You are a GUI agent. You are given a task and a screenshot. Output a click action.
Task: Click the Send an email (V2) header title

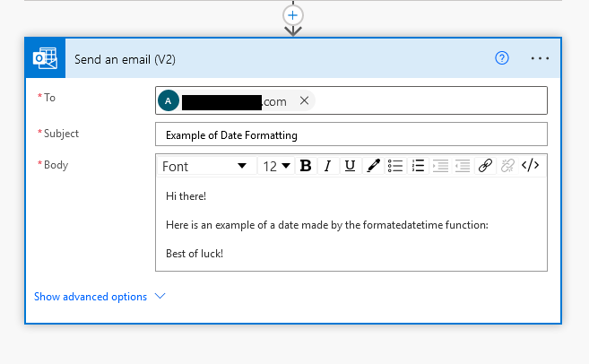[x=125, y=59]
